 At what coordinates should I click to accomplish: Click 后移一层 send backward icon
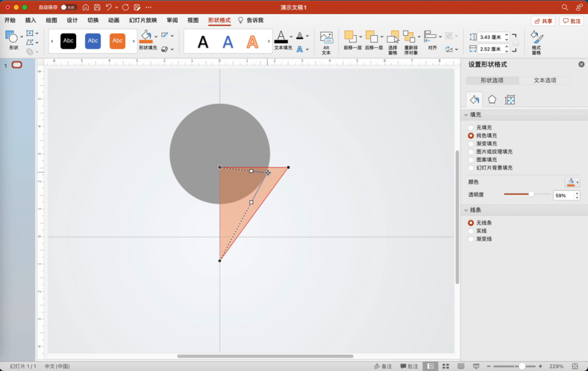[x=371, y=36]
